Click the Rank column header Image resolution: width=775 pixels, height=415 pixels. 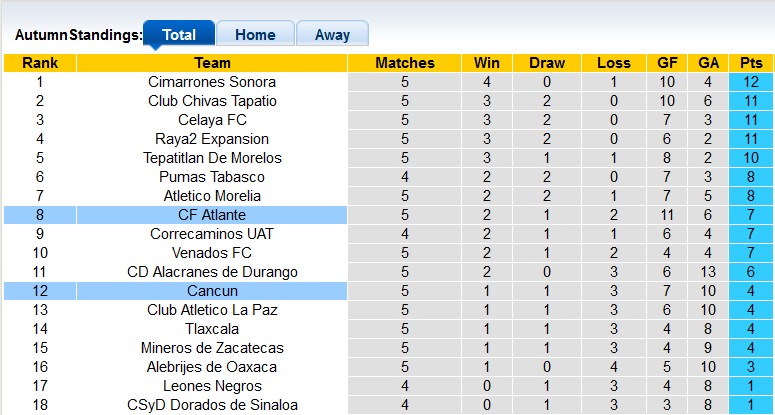[x=40, y=63]
